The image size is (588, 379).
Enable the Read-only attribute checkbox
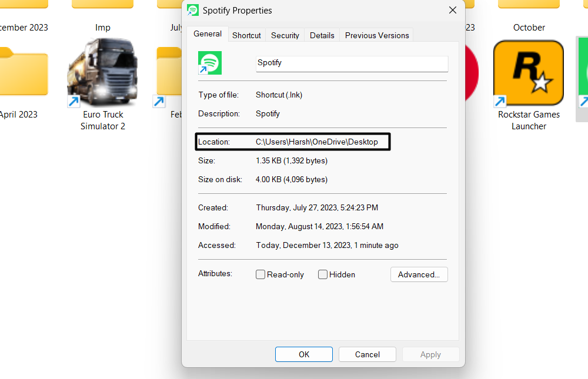[x=260, y=274]
